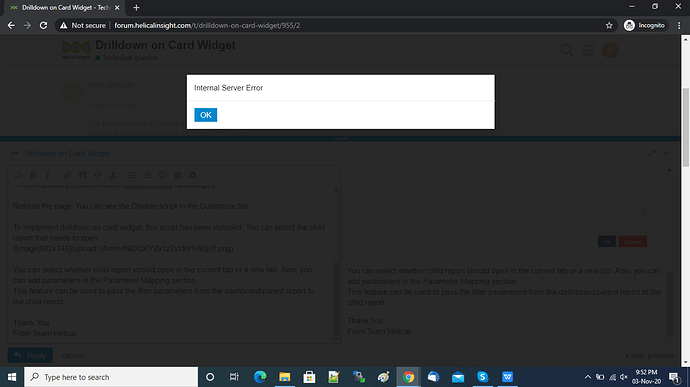Click the Not secure site info warning

click(83, 26)
